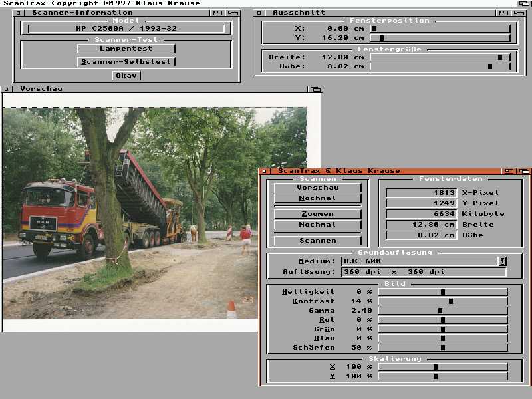Click the Lampentest button
This screenshot has width=532, height=399.
click(126, 49)
